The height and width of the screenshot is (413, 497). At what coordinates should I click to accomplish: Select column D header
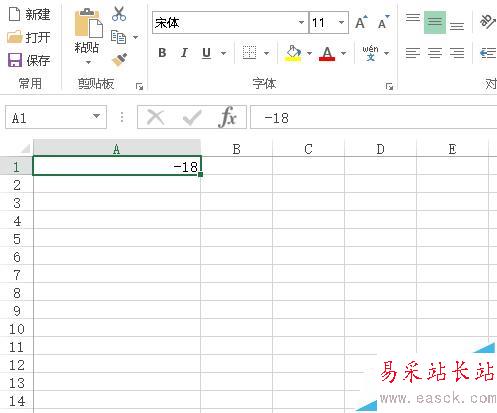click(x=381, y=148)
